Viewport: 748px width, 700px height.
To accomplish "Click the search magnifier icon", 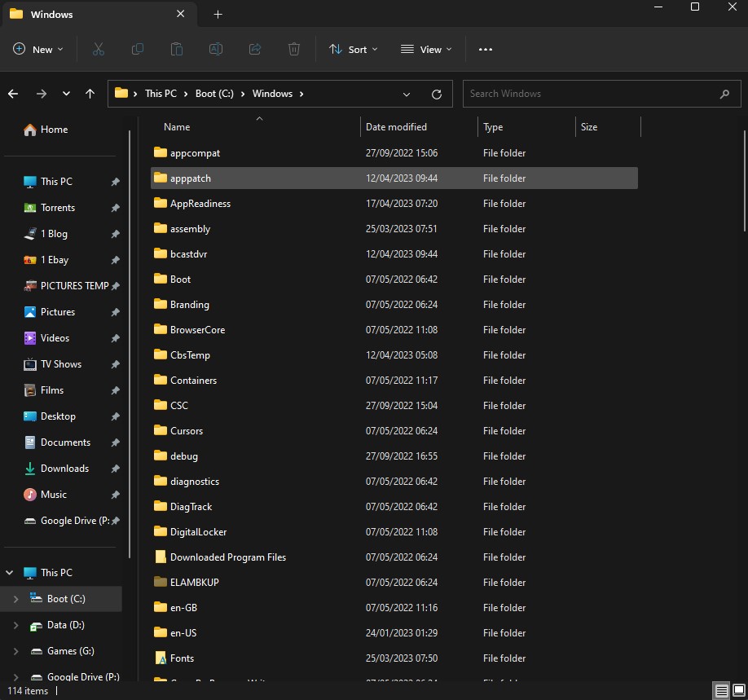I will [x=724, y=94].
